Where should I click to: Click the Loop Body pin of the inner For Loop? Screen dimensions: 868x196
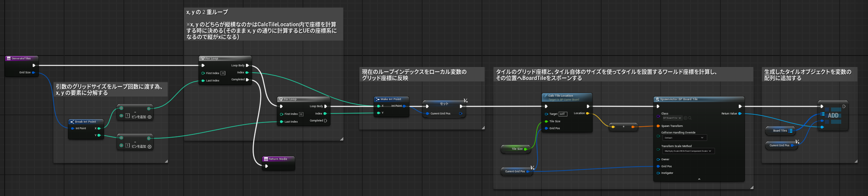click(x=326, y=106)
